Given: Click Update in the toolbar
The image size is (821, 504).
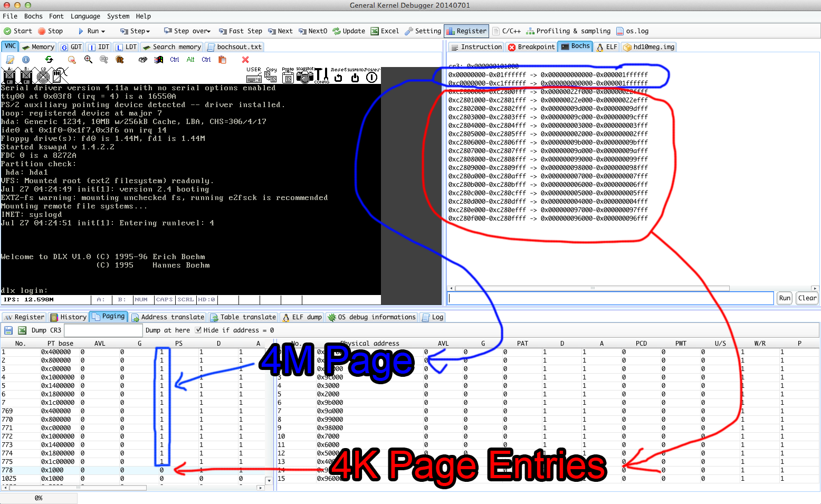Looking at the screenshot, I should [x=349, y=31].
